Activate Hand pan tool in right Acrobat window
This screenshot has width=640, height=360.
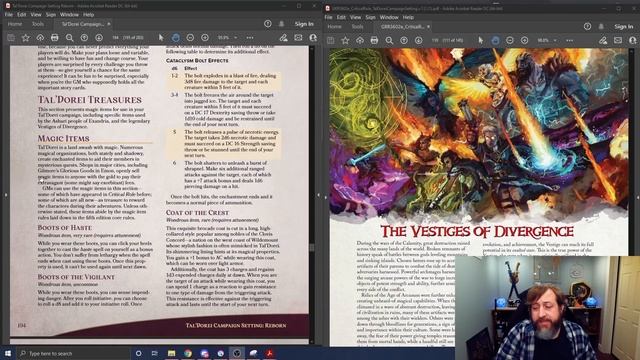tap(495, 40)
